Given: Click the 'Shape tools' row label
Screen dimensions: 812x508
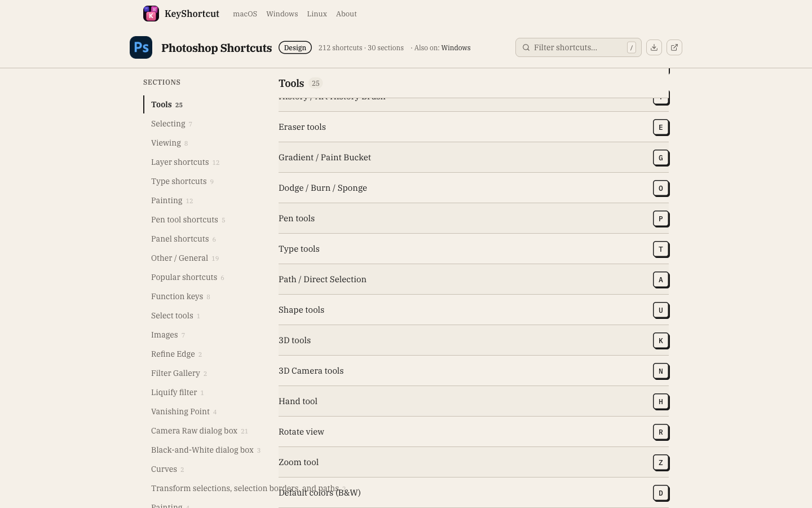Looking at the screenshot, I should pyautogui.click(x=301, y=310).
